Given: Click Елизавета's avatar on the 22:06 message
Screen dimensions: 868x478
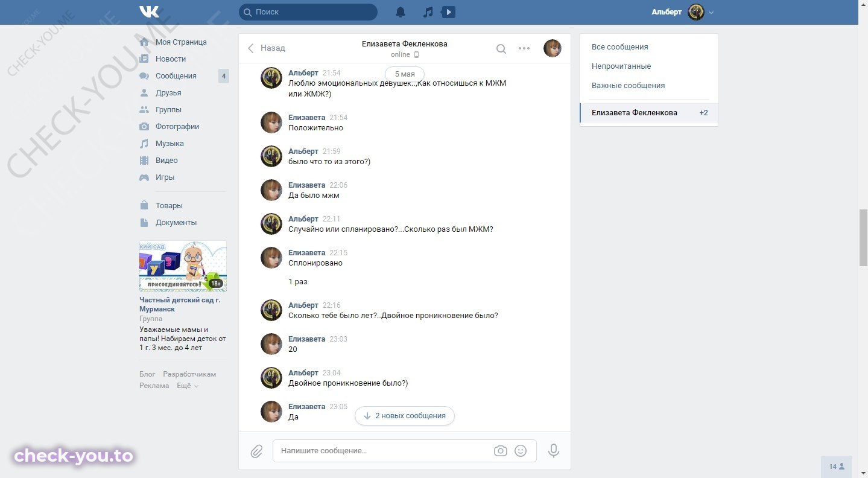Looking at the screenshot, I should (271, 190).
